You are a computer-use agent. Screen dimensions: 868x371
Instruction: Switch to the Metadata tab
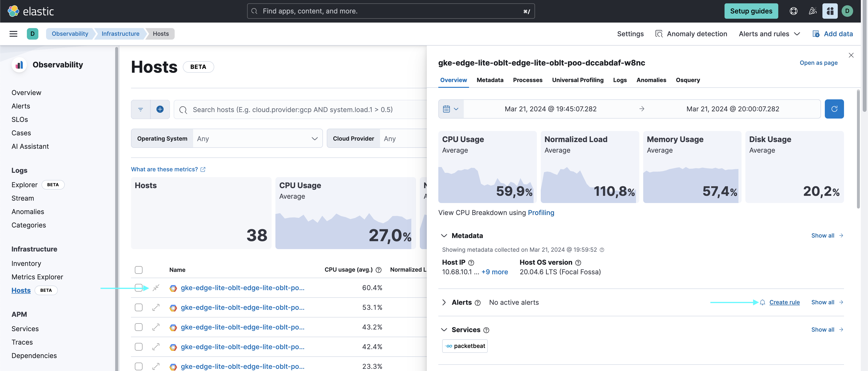pyautogui.click(x=490, y=80)
